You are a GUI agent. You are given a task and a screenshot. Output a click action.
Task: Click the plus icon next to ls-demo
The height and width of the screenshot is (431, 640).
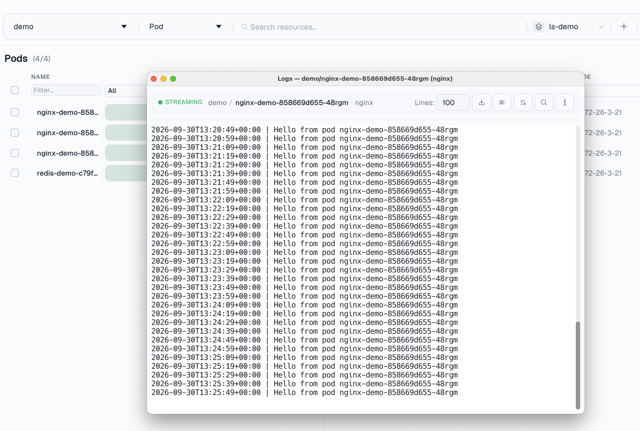[x=624, y=27]
